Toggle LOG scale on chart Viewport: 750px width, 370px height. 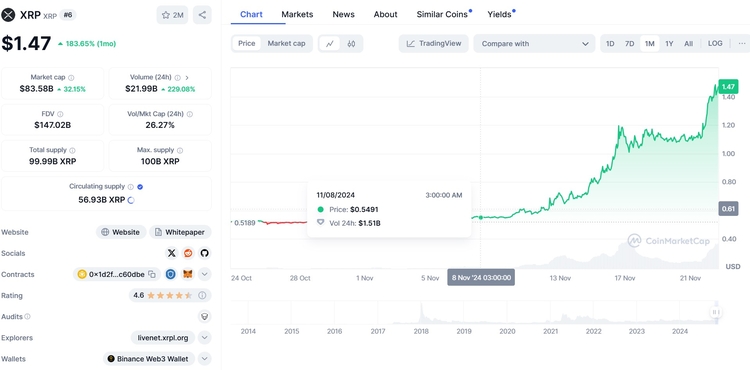click(715, 44)
